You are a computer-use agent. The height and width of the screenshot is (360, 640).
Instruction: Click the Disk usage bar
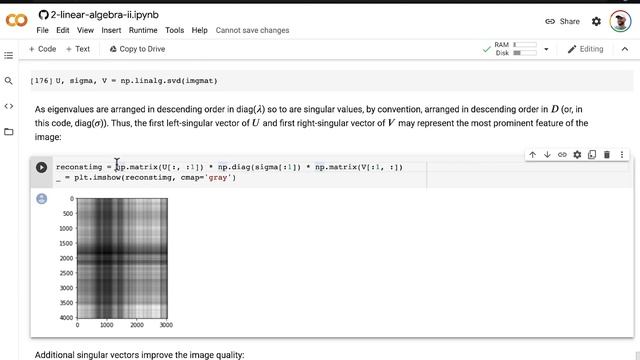coord(524,53)
